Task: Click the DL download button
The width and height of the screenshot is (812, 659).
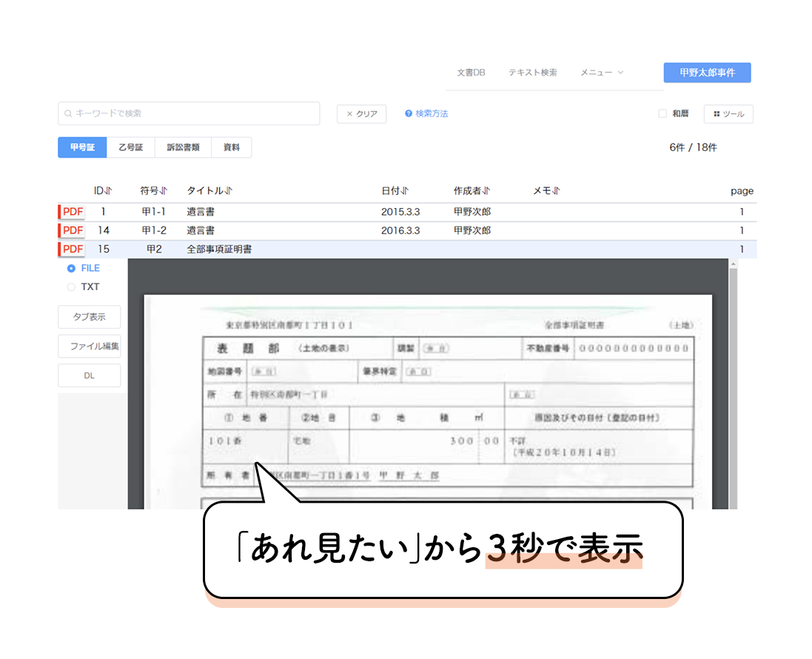Action: 89,375
